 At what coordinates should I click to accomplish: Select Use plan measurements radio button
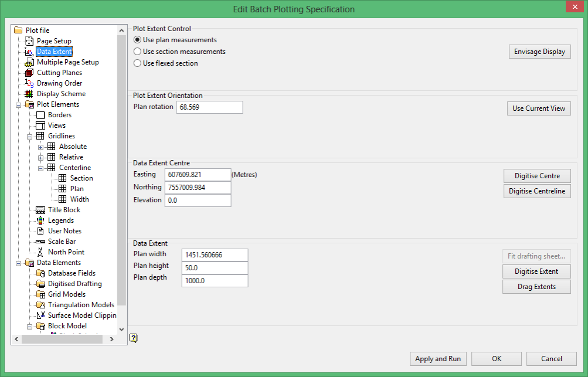(x=138, y=40)
